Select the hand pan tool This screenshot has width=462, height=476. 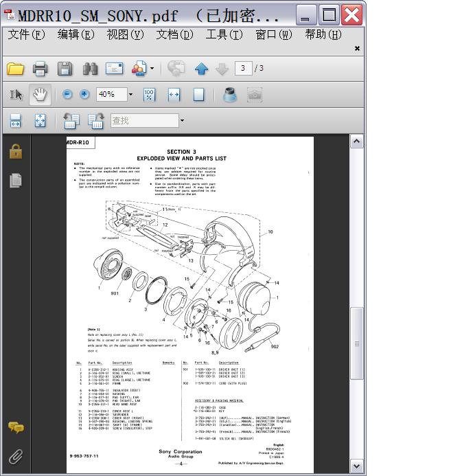(x=40, y=95)
